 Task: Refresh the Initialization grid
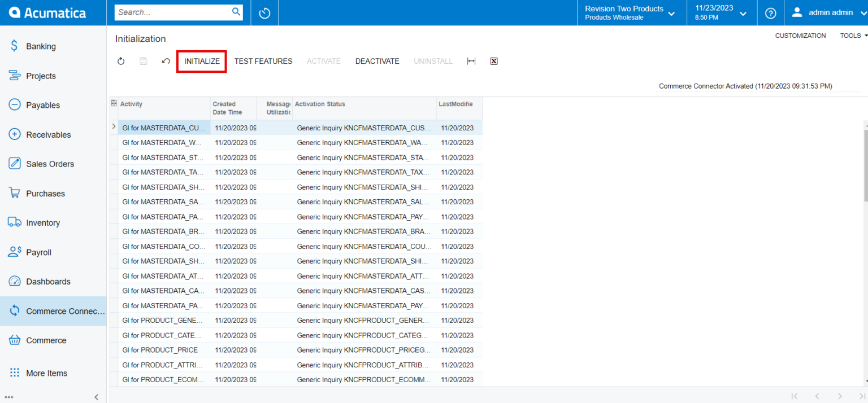coord(120,61)
